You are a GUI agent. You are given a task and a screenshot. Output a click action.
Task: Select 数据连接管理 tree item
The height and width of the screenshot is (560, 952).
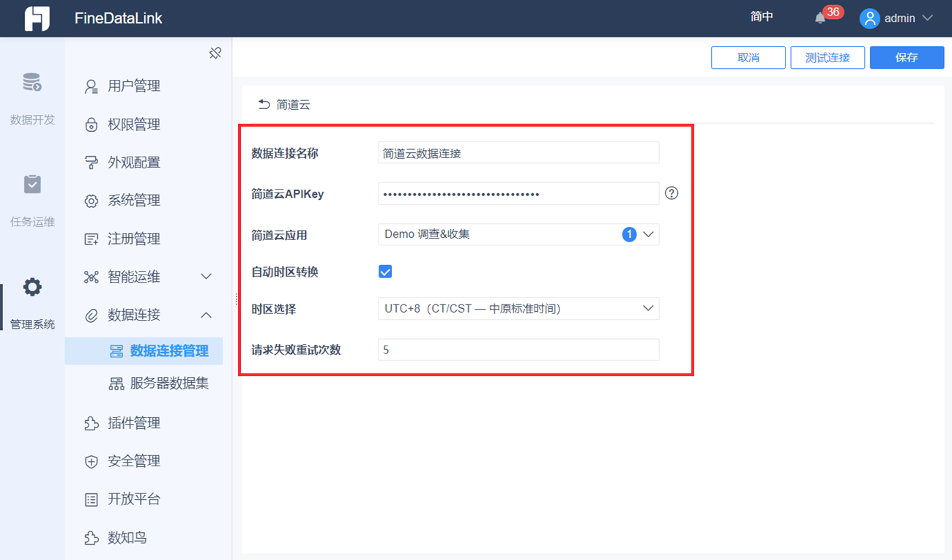click(x=144, y=351)
